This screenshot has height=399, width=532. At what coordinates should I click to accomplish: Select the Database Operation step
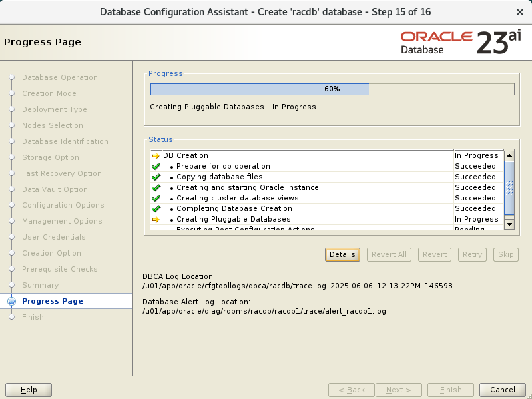pos(60,77)
